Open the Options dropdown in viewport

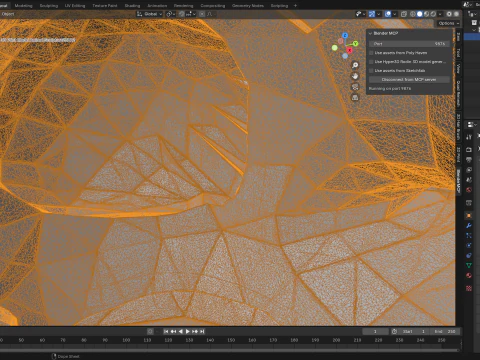click(x=449, y=23)
